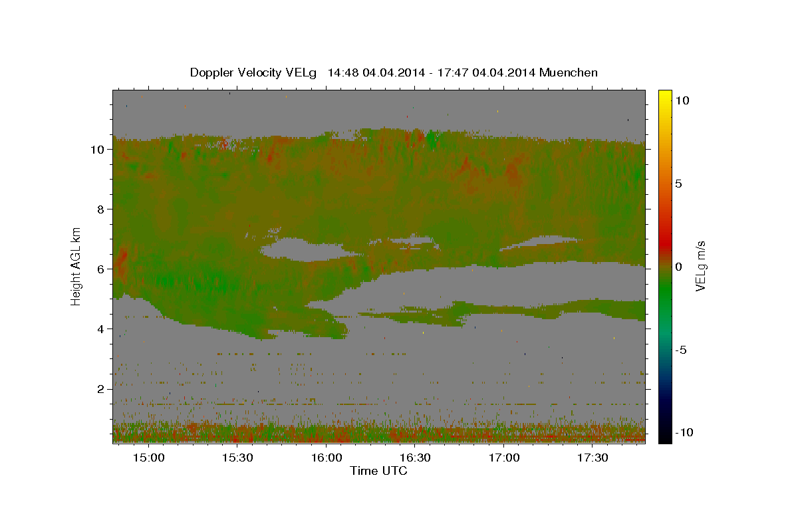The image size is (798, 532).
Task: Click the Height AGL km axis title
Action: tap(76, 266)
